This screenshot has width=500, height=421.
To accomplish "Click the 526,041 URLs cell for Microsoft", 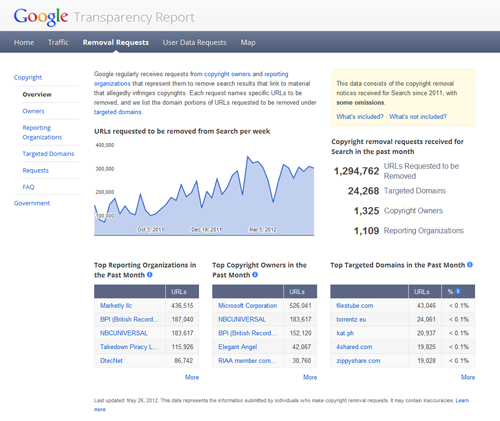I will point(300,306).
